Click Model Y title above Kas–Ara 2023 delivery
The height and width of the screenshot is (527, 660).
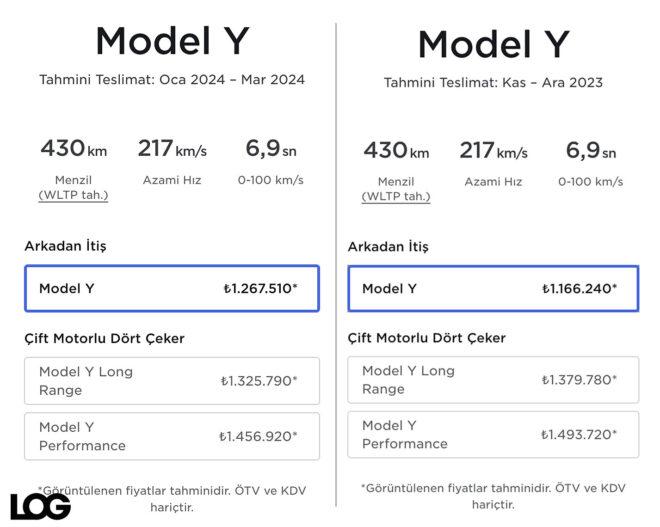click(x=493, y=44)
